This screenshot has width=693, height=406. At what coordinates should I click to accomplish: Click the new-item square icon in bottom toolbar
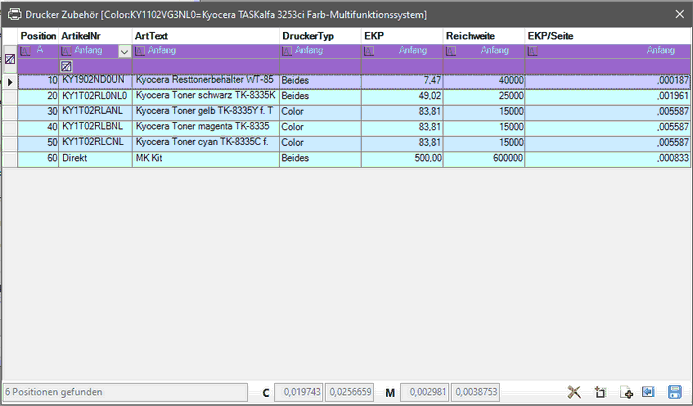click(600, 392)
